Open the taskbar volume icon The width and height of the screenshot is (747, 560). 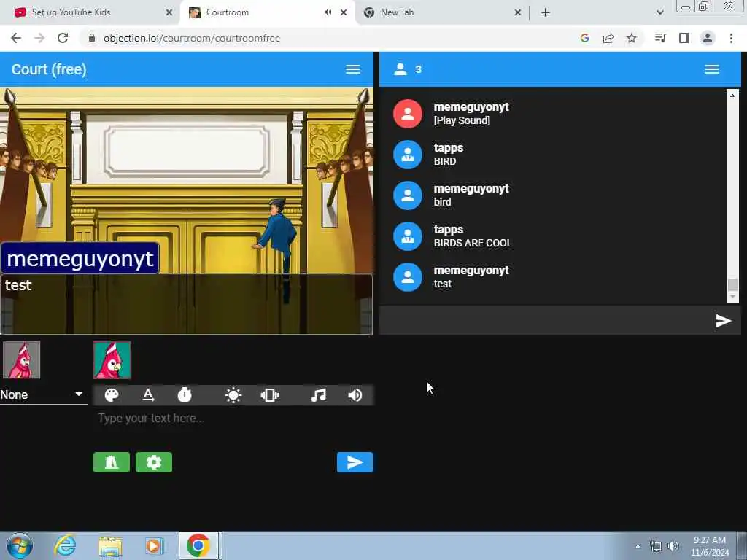[673, 546]
